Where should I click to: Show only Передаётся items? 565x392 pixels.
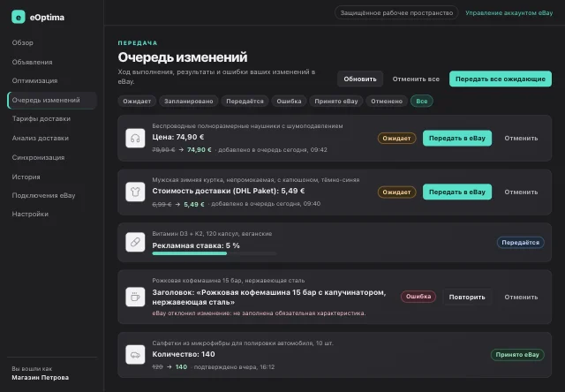[245, 102]
